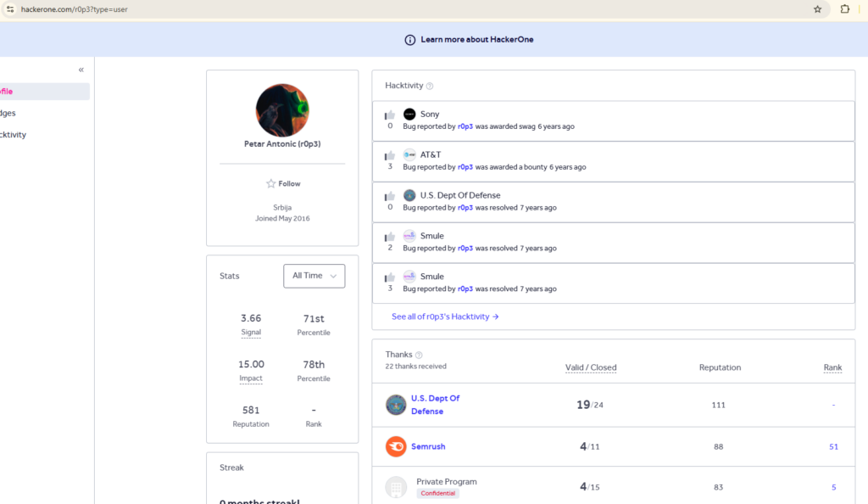The image size is (868, 504).
Task: Open the Hacktivity help question mark
Action: click(430, 86)
